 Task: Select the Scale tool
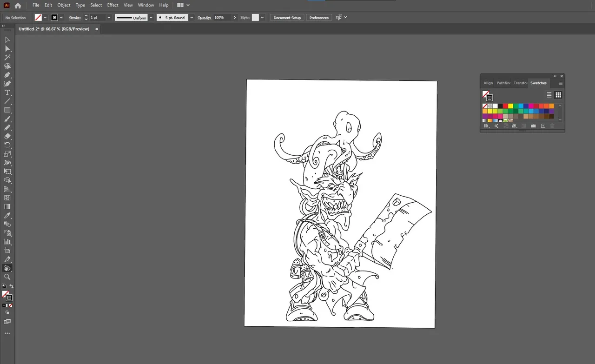pos(7,154)
